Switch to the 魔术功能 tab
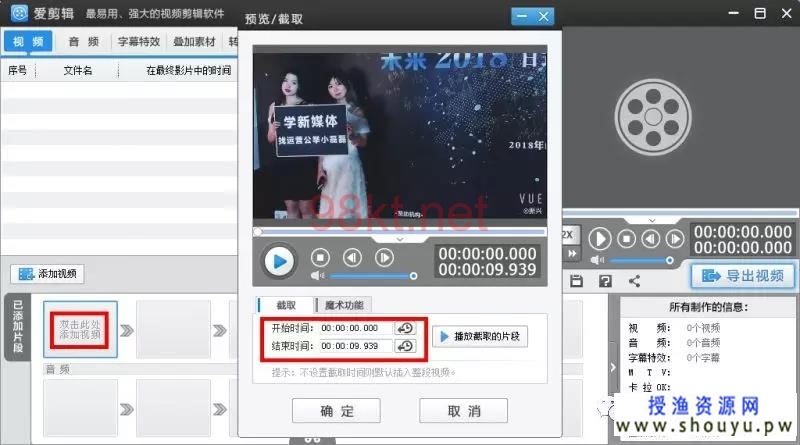 344,305
